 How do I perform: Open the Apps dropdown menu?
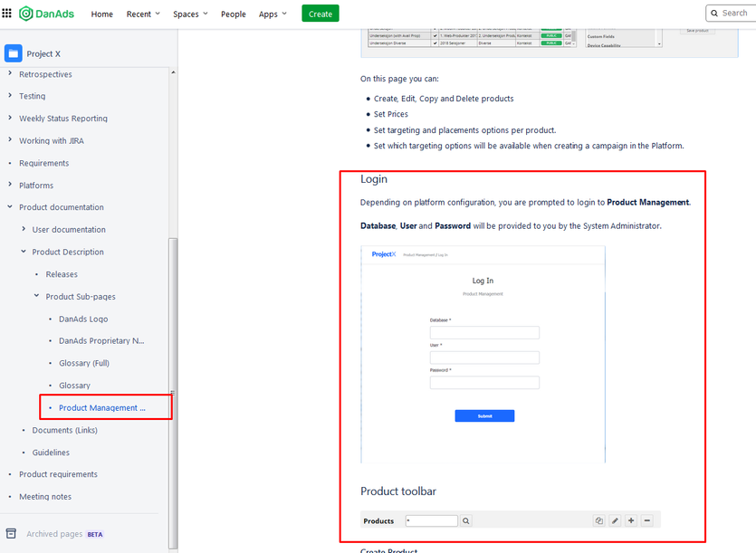click(273, 14)
